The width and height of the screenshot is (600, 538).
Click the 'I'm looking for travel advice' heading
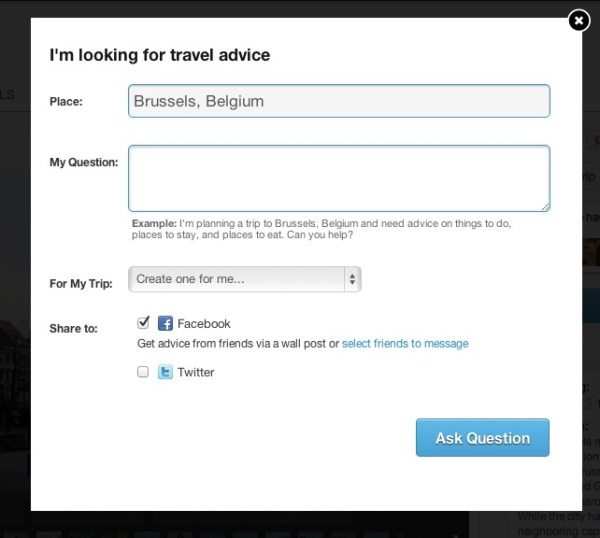point(160,56)
